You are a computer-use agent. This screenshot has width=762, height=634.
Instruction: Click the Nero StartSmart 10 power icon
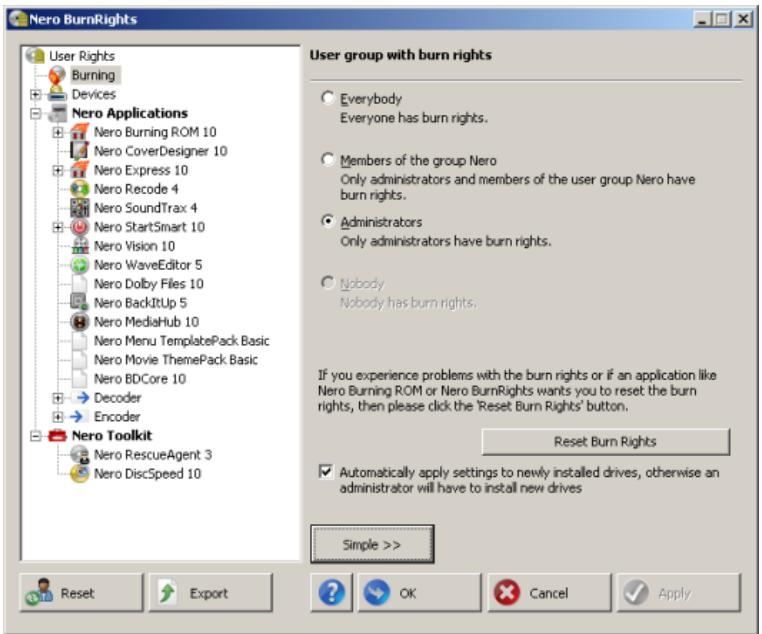tap(79, 226)
